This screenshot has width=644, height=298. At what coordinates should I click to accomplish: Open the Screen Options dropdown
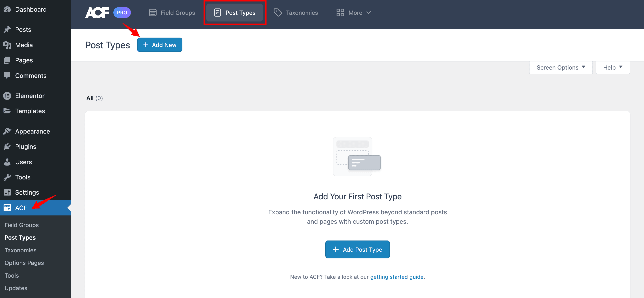(561, 67)
